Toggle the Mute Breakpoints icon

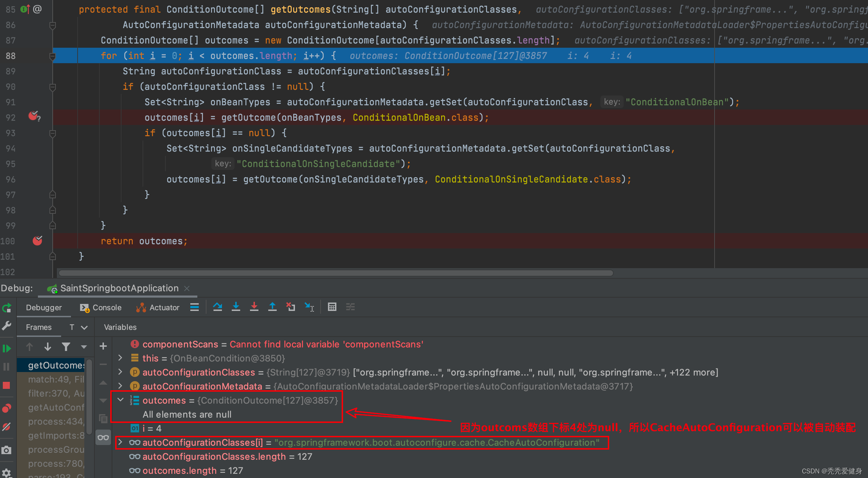coord(6,427)
